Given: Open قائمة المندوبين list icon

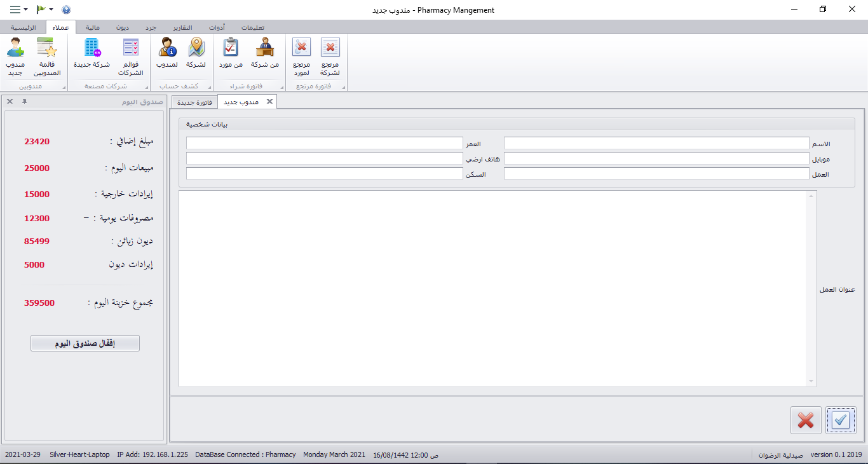Looking at the screenshot, I should click(x=47, y=48).
